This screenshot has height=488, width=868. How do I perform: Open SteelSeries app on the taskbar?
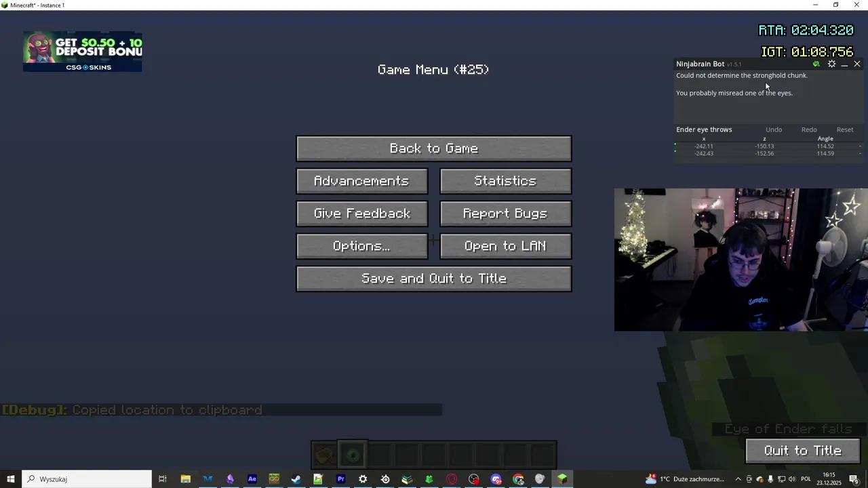[x=385, y=479]
